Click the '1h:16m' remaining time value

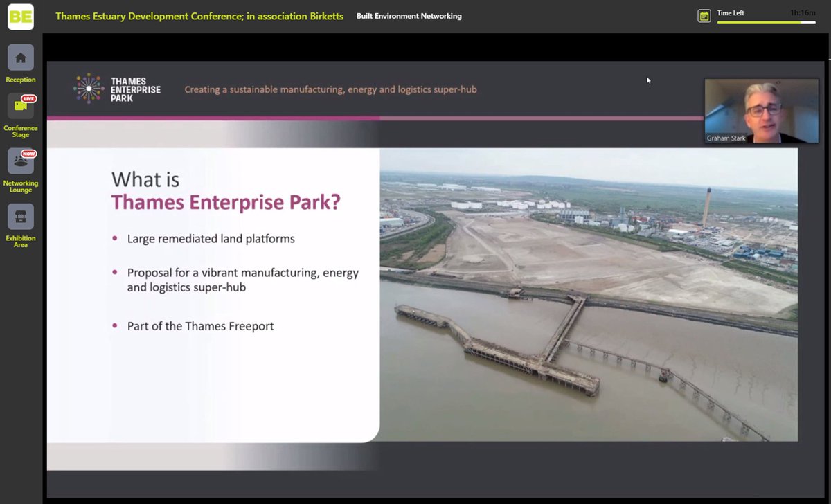pos(803,12)
